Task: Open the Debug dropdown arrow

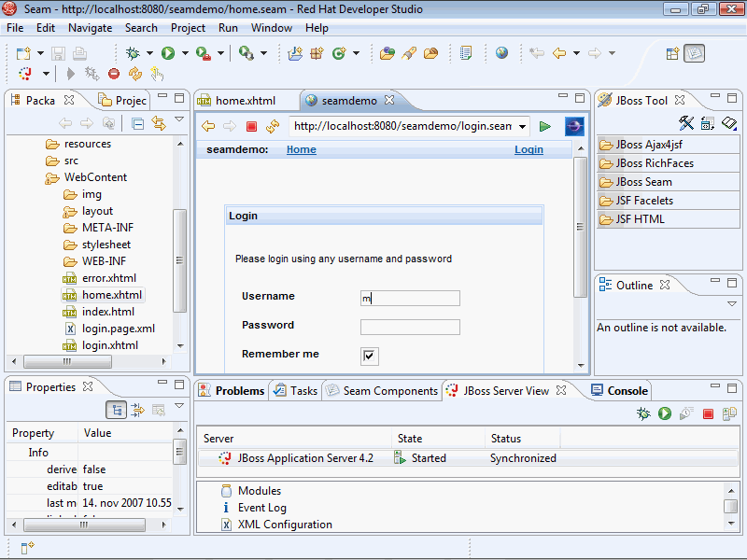Action: (149, 53)
